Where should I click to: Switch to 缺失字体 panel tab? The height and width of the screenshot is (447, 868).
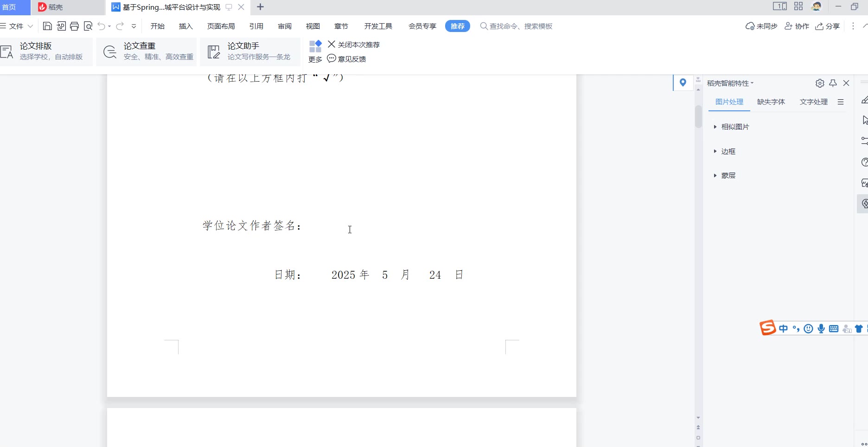pyautogui.click(x=771, y=102)
